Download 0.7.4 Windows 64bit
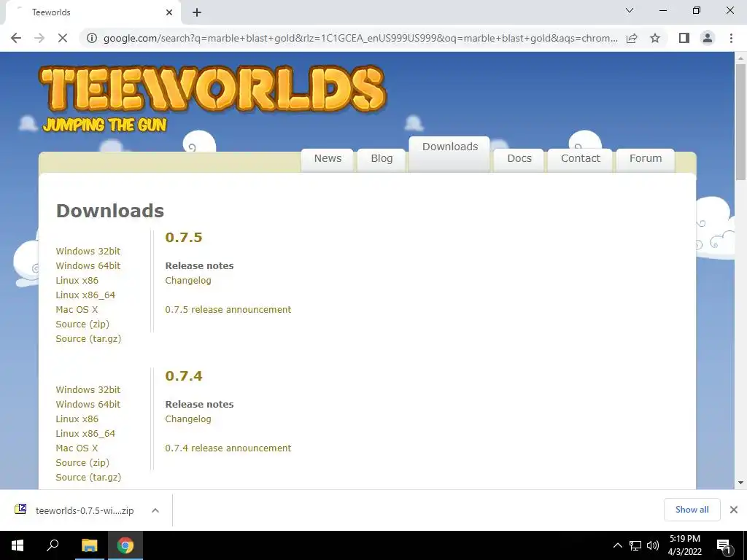The width and height of the screenshot is (747, 560). tap(88, 404)
